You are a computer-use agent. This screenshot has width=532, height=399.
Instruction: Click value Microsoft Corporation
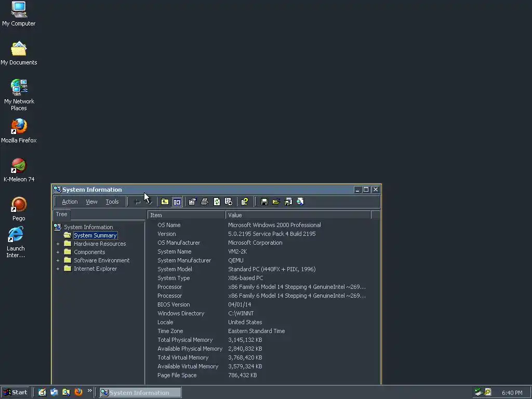(255, 243)
